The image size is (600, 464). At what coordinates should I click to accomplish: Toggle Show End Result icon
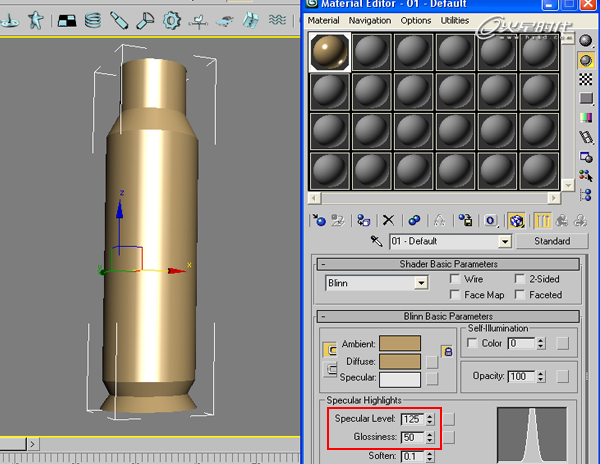click(x=543, y=221)
